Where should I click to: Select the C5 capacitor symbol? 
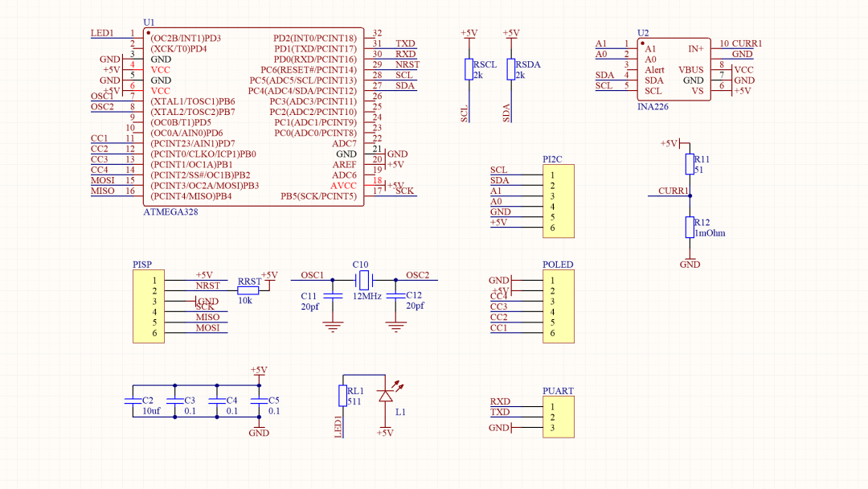[259, 401]
